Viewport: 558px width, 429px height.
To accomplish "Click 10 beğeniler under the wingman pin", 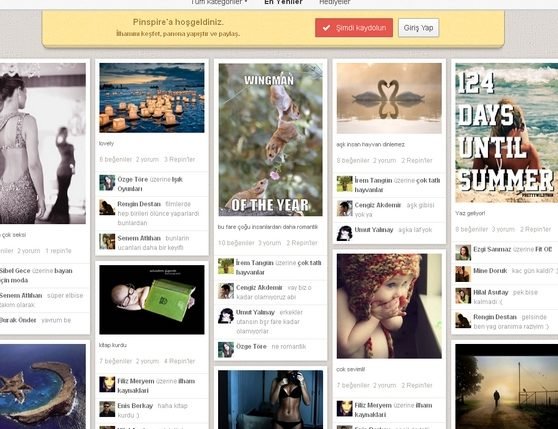I will coord(236,243).
